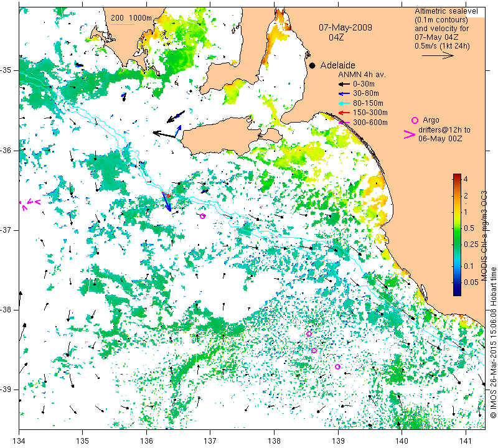This screenshot has width=498, height=448.
Task: Click the black 0-30m legend arrow
Action: (x=344, y=84)
